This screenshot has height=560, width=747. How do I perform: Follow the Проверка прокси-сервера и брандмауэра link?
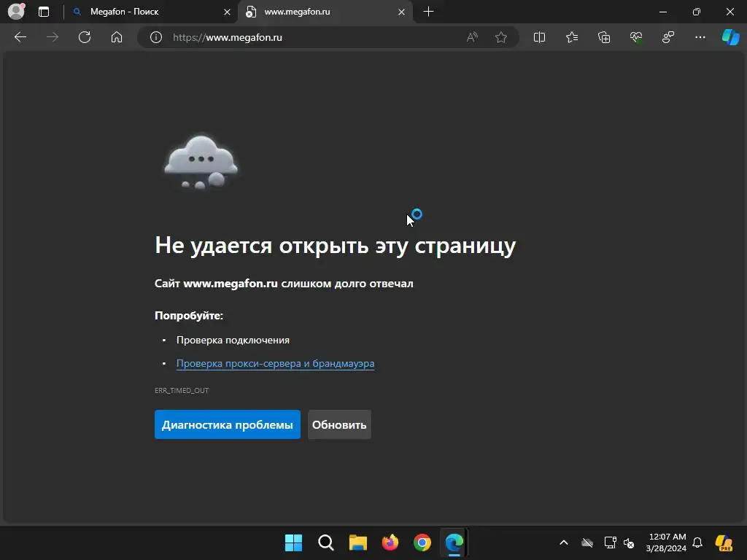coord(275,363)
